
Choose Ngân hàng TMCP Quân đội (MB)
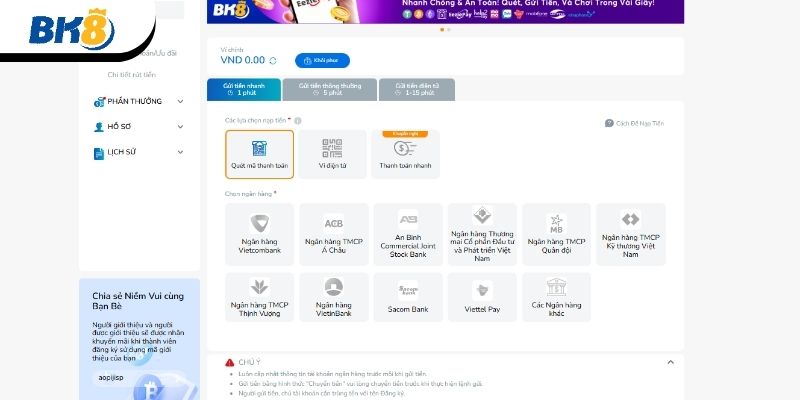pos(556,235)
